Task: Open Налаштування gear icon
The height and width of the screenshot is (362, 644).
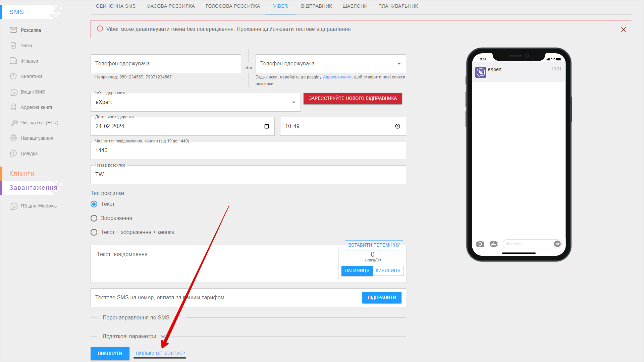Action: coord(13,138)
